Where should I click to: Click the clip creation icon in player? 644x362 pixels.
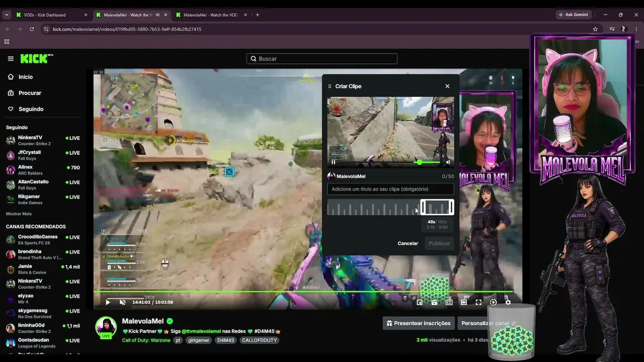pyautogui.click(x=434, y=302)
